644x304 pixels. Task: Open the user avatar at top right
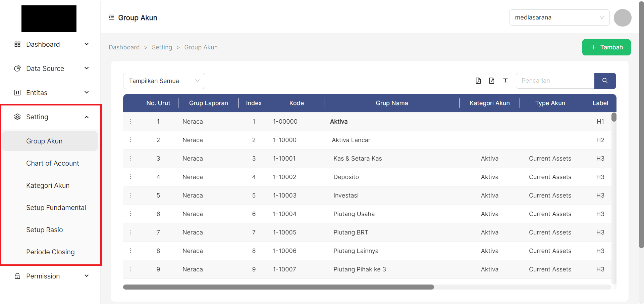coord(623,18)
